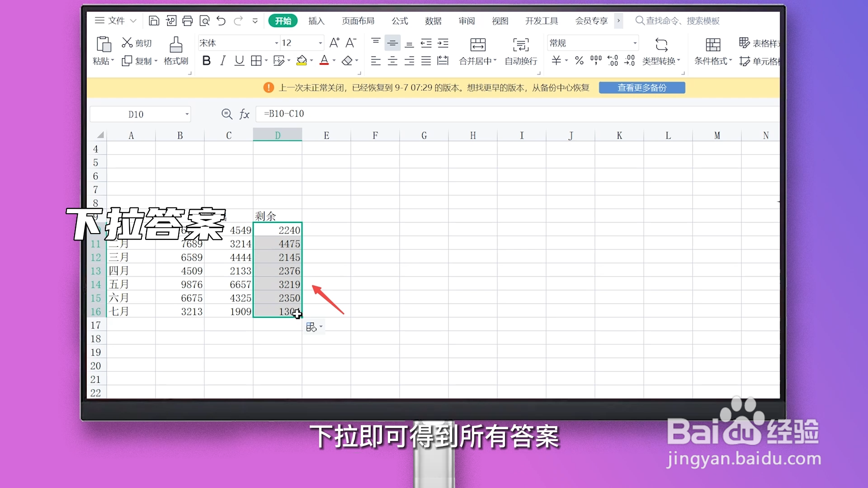The height and width of the screenshot is (488, 868).
Task: Click the Currency ¥ icon
Action: click(x=556, y=61)
